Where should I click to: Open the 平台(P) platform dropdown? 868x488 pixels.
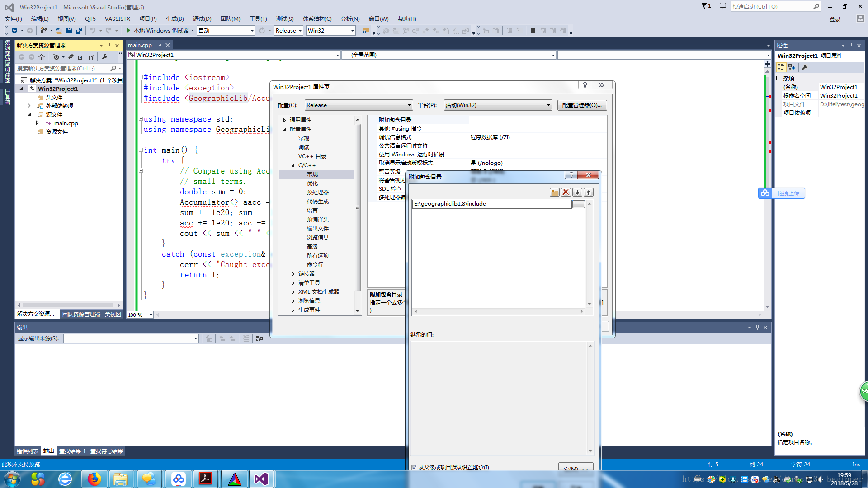tap(498, 105)
